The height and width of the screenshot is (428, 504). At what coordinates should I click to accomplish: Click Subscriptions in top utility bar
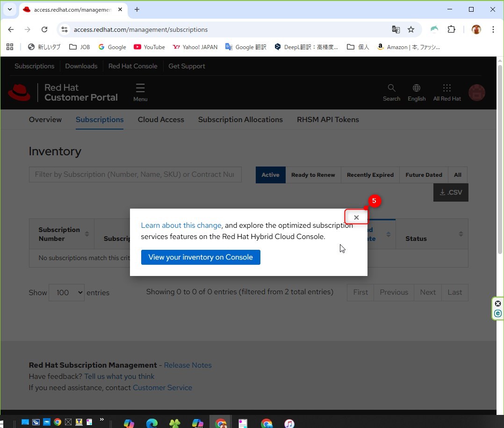tap(35, 66)
